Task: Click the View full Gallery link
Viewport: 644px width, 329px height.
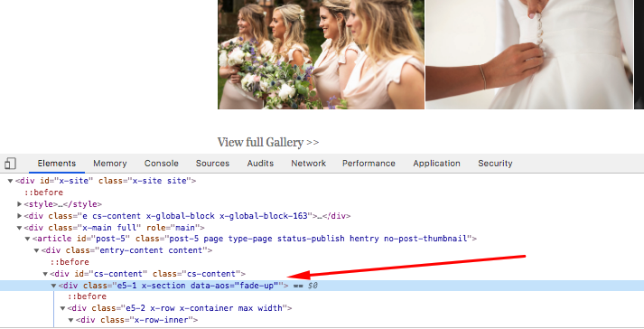Action: 267,142
